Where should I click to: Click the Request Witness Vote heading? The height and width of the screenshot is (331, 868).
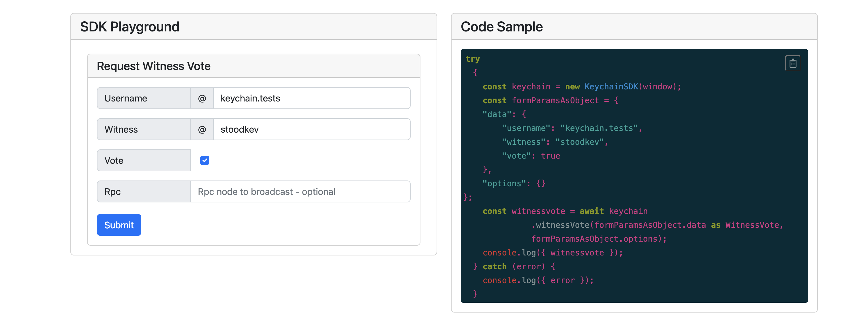pyautogui.click(x=154, y=66)
